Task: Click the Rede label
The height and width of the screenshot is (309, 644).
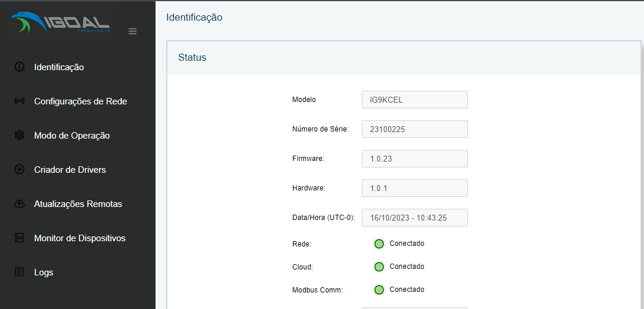Action: pyautogui.click(x=302, y=244)
